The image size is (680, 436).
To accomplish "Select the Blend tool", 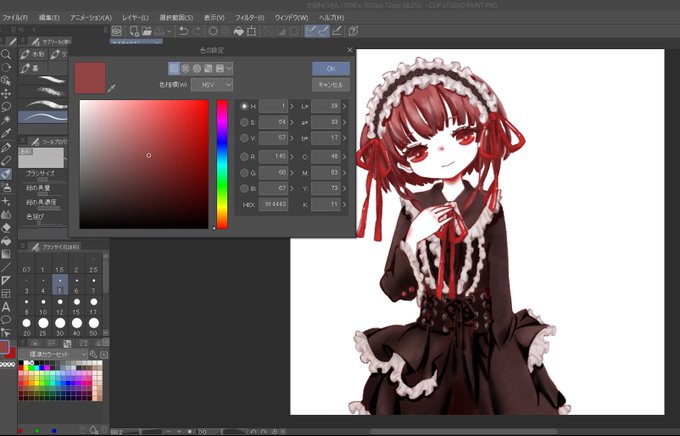I will [6, 214].
